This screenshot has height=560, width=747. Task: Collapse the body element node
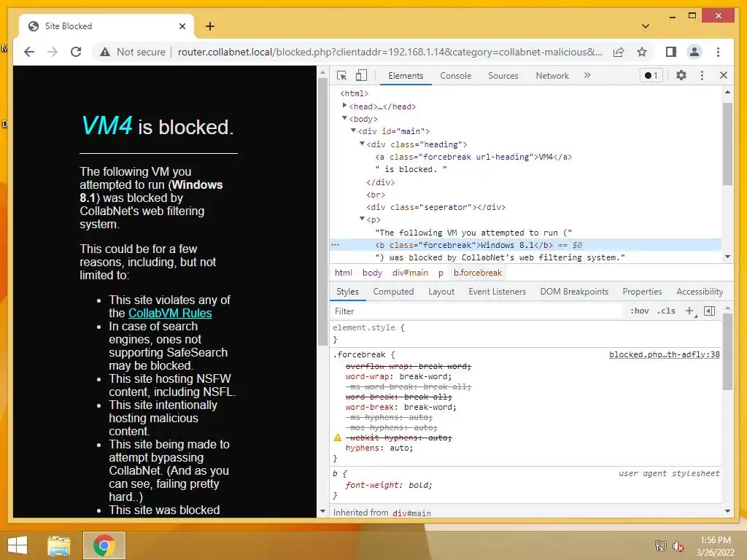pos(344,118)
